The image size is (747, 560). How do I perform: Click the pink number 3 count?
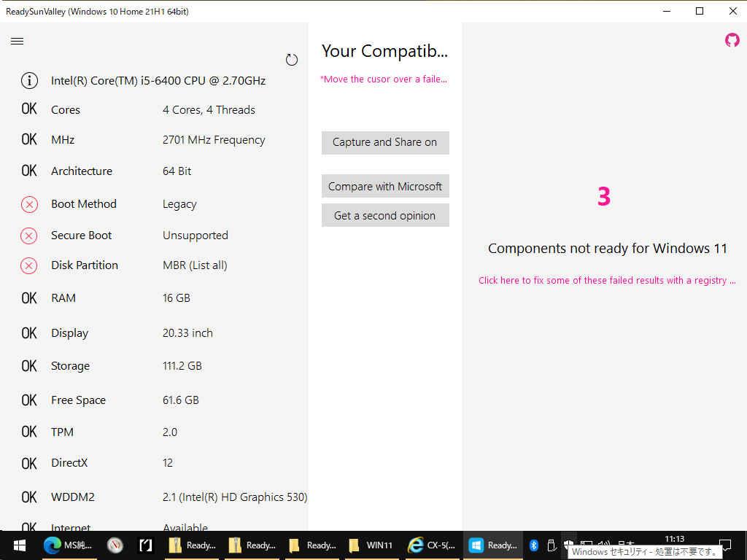coord(604,196)
